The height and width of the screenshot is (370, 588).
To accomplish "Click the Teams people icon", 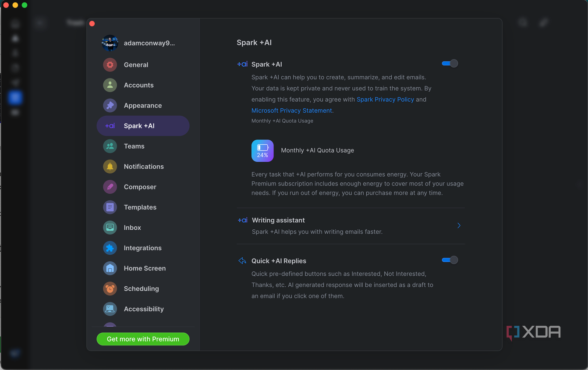I will [x=110, y=146].
